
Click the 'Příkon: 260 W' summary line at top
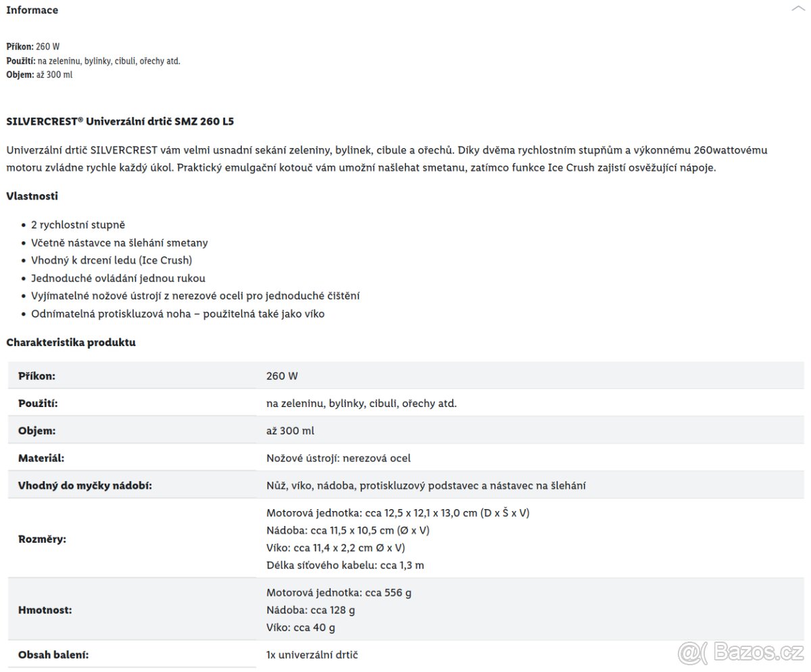point(32,47)
